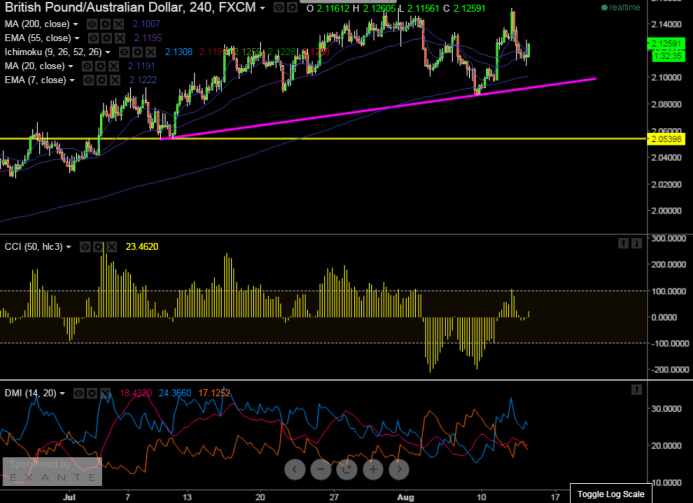Open settings for British Pound/Australian Dollar series
Viewport: 693px width, 503px height.
(292, 8)
